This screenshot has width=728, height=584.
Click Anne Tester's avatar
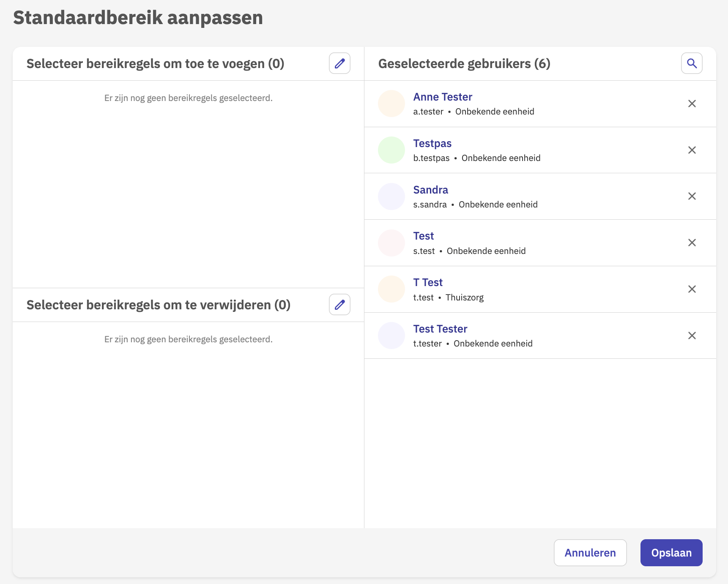click(x=391, y=104)
